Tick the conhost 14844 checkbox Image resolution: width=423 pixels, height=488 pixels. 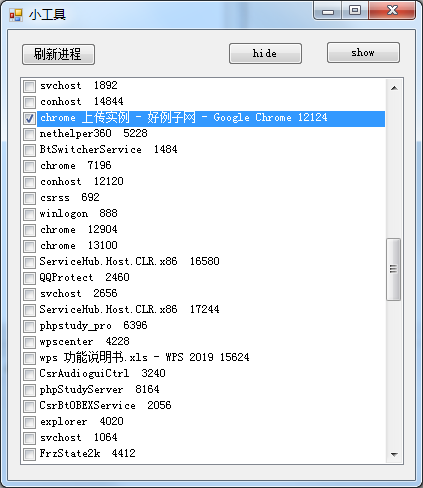(29, 102)
